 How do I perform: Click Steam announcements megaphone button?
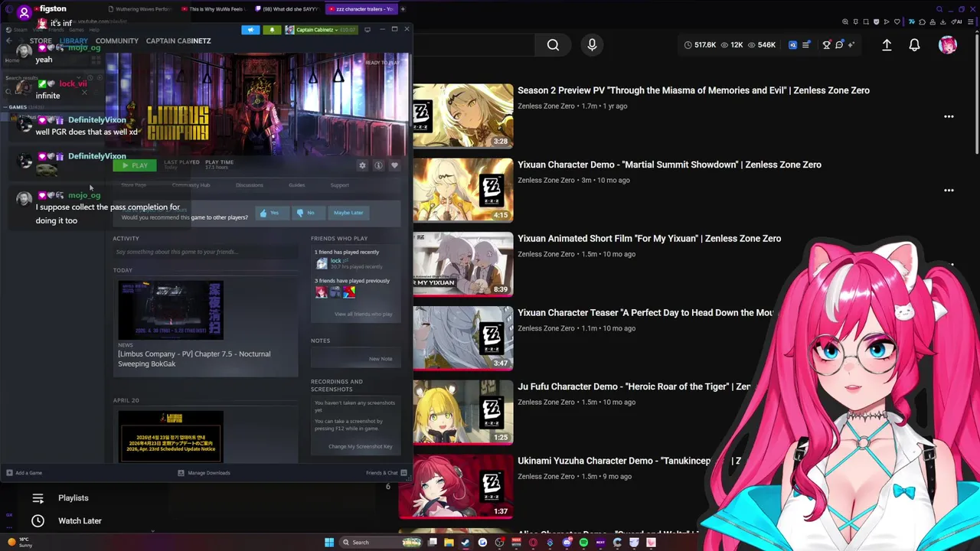point(250,30)
